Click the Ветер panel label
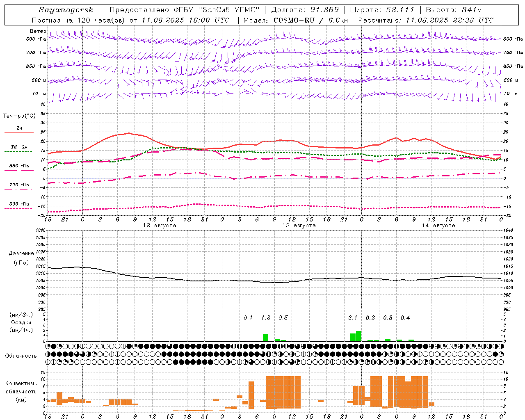 point(38,31)
